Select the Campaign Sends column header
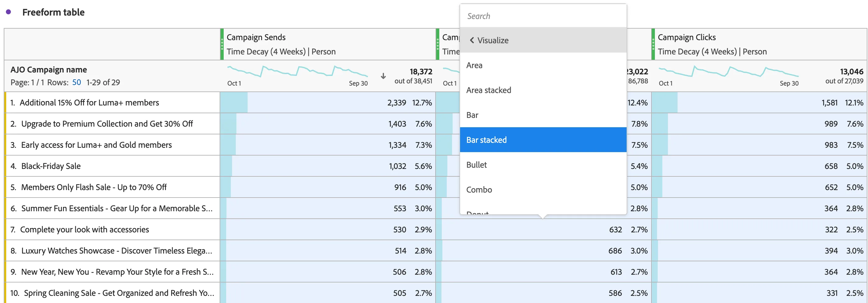Image resolution: width=868 pixels, height=303 pixels. click(x=256, y=37)
